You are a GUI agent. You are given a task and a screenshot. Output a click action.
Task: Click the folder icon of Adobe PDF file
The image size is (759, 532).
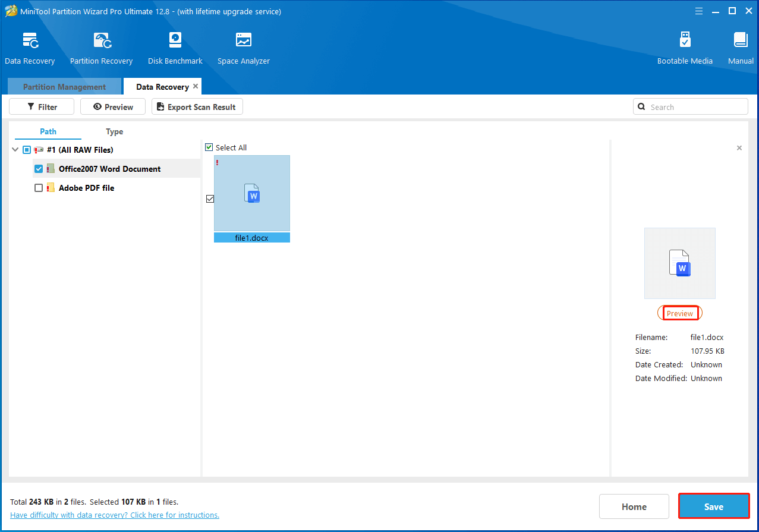pyautogui.click(x=51, y=188)
